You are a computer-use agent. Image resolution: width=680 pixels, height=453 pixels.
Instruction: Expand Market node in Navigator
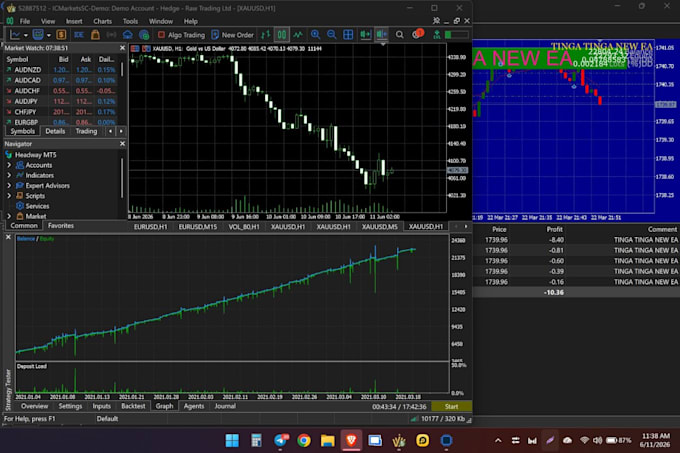[x=9, y=215]
